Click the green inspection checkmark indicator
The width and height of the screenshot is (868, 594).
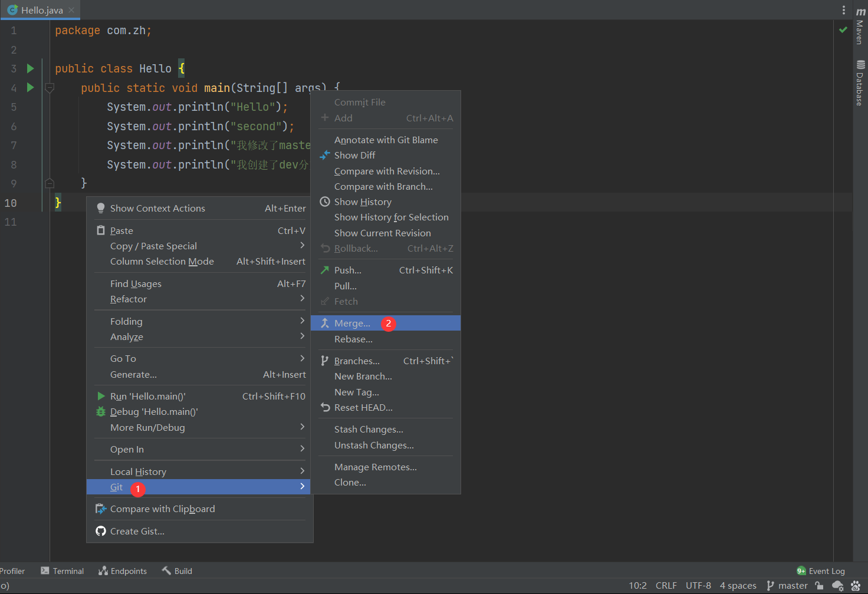pos(843,29)
